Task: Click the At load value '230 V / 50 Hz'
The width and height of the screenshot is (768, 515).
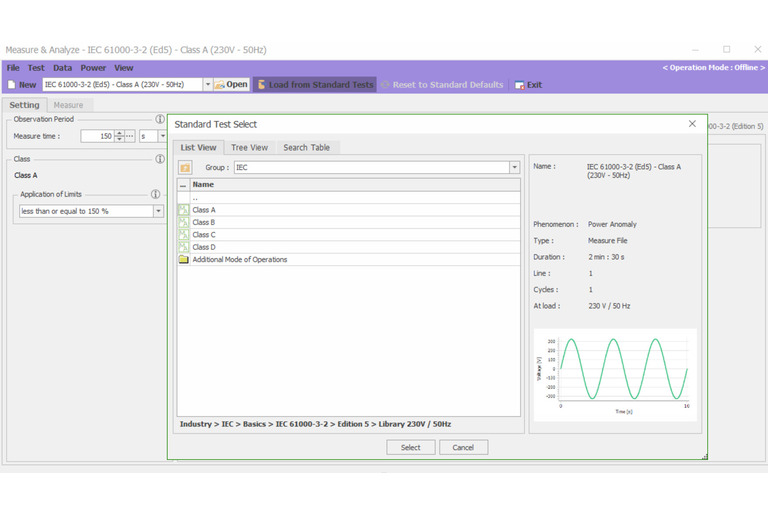Action: point(609,306)
